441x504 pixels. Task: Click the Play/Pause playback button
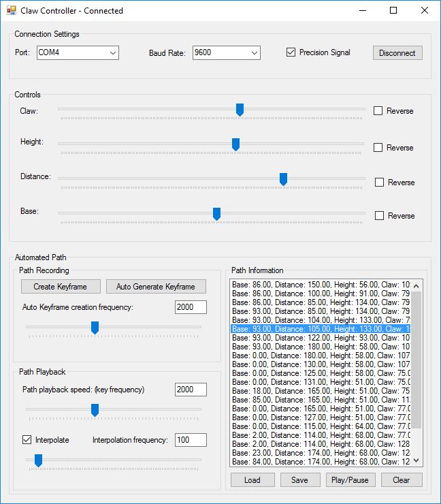point(350,480)
